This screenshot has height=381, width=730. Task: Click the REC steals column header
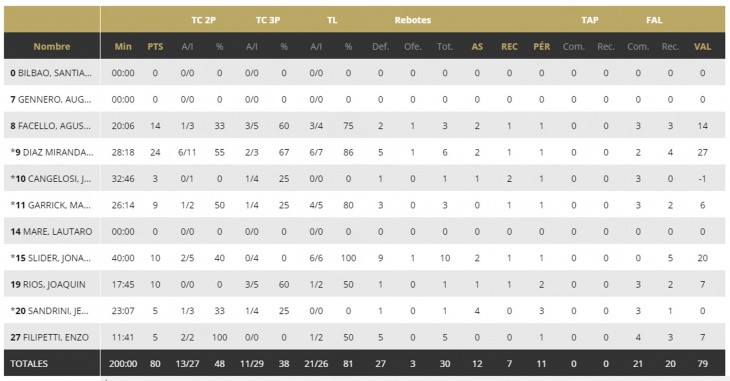pyautogui.click(x=509, y=47)
